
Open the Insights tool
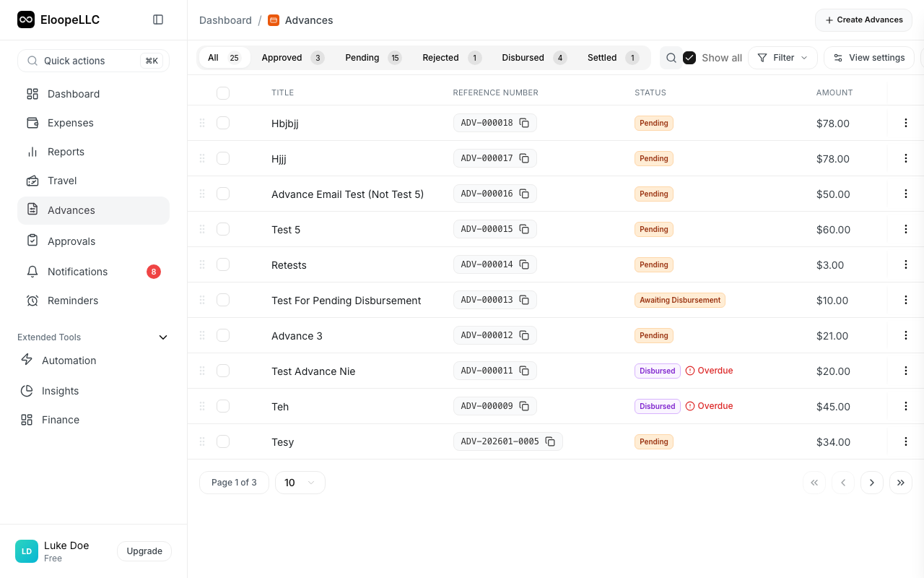(59, 390)
